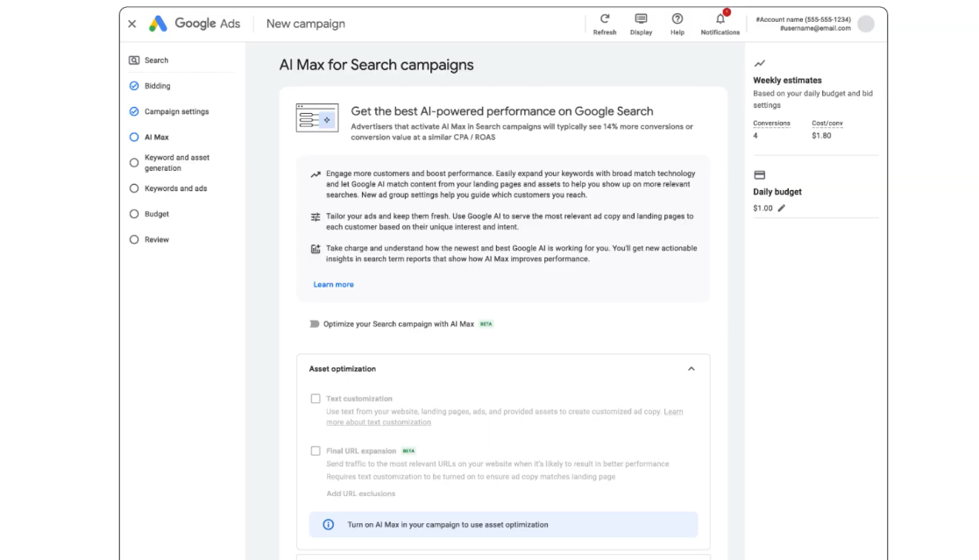Click the AI Max step circle
Image resolution: width=979 pixels, height=560 pixels.
pos(133,137)
